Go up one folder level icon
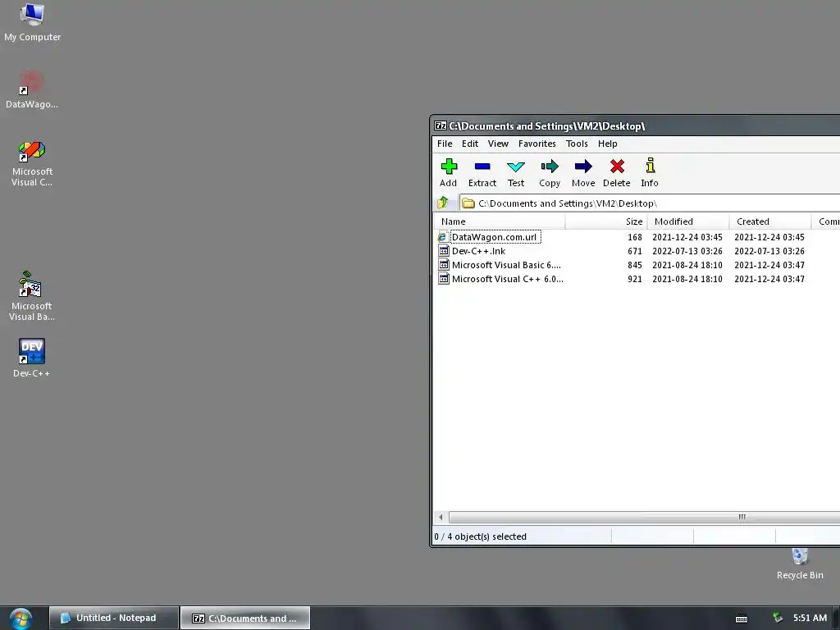This screenshot has width=840, height=630. click(x=442, y=203)
